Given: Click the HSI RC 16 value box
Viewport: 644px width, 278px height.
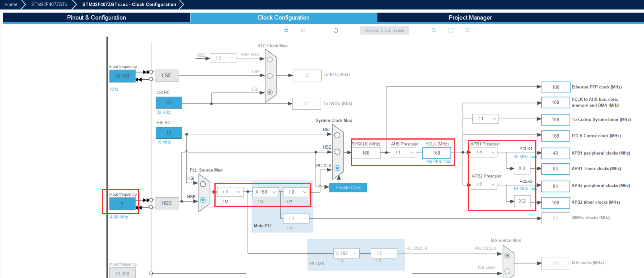Looking at the screenshot, I should coord(169,133).
